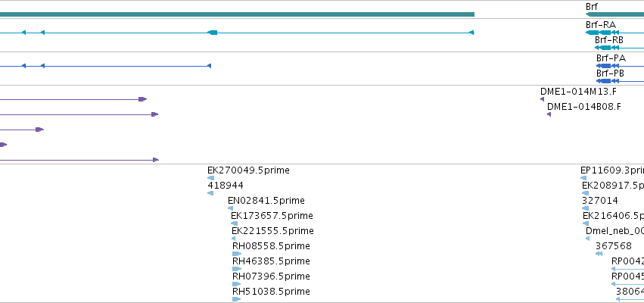The height and width of the screenshot is (303, 644).
Task: Select the 367568 feature label
Action: point(614,246)
